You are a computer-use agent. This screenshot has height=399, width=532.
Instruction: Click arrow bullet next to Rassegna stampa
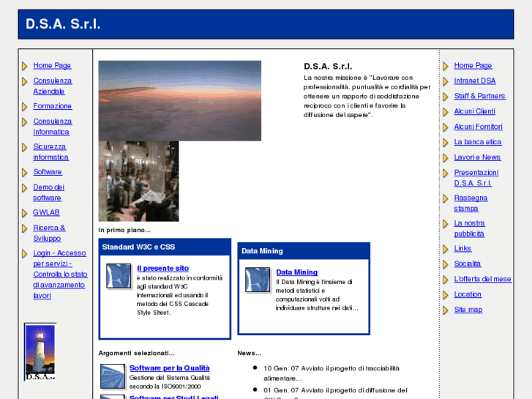(446, 198)
